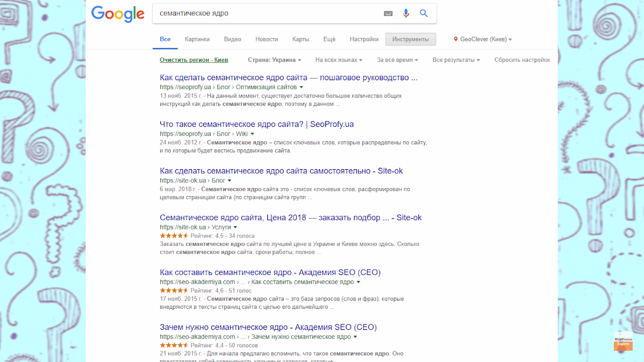Screen dimensions: 644x362
Task: Click GeoClever location pin icon
Action: click(456, 39)
